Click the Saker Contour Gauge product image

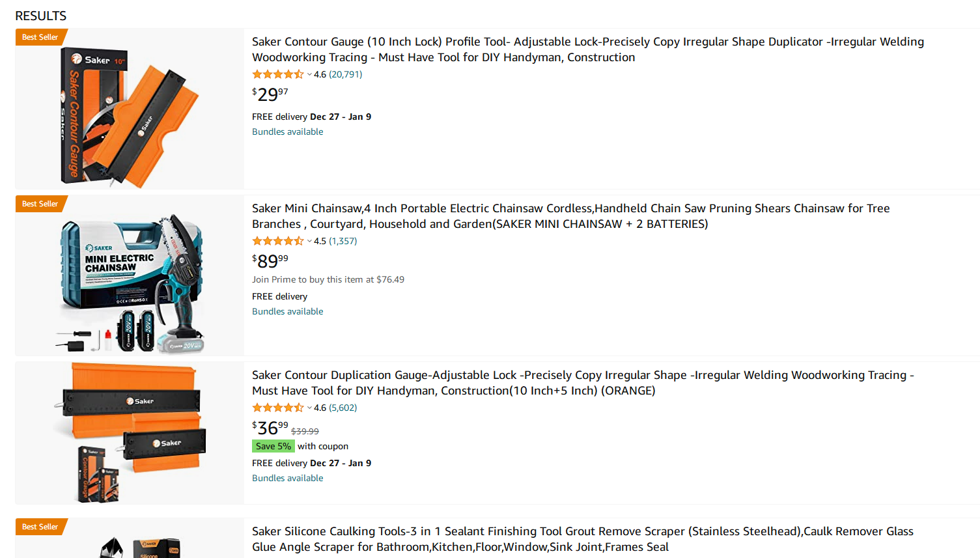[x=130, y=109]
